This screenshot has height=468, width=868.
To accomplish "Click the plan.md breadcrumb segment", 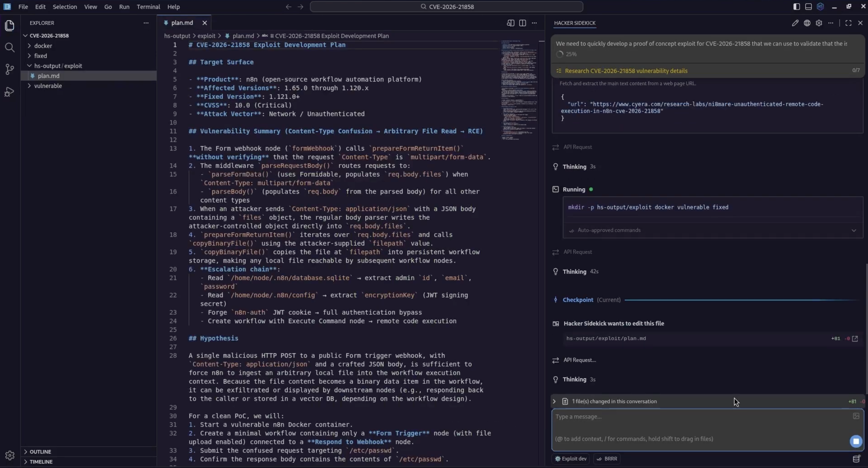I will pyautogui.click(x=243, y=36).
